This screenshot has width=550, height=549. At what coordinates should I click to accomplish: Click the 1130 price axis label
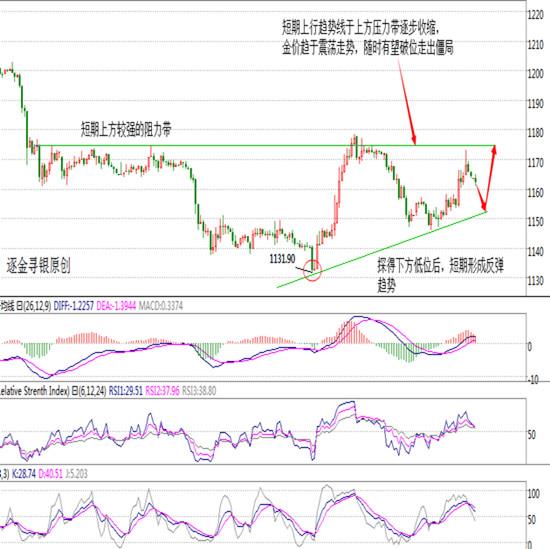coord(536,281)
